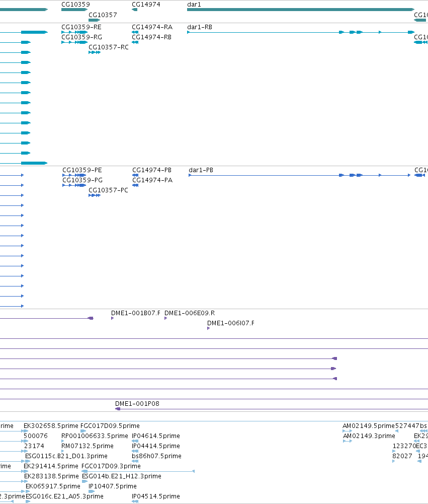Select clone end DME1-006E09.R
This screenshot has height=504, width=428.
point(190,313)
